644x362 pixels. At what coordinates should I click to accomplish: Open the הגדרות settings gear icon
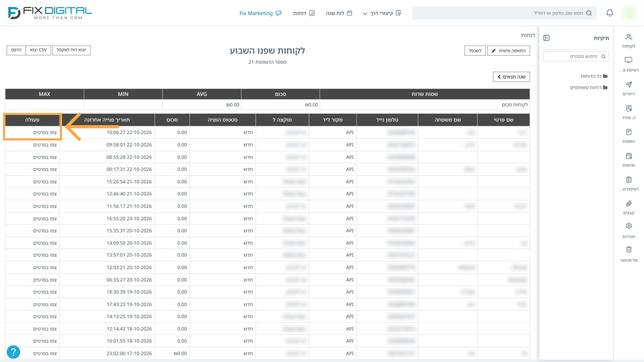(x=629, y=226)
